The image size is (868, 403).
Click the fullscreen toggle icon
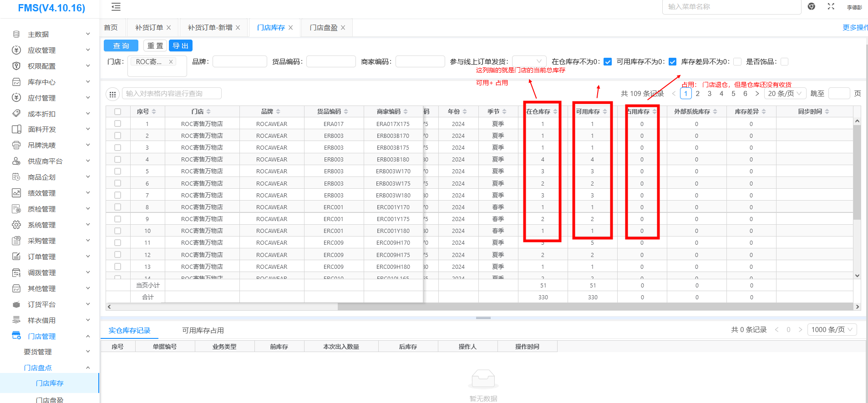pos(831,6)
